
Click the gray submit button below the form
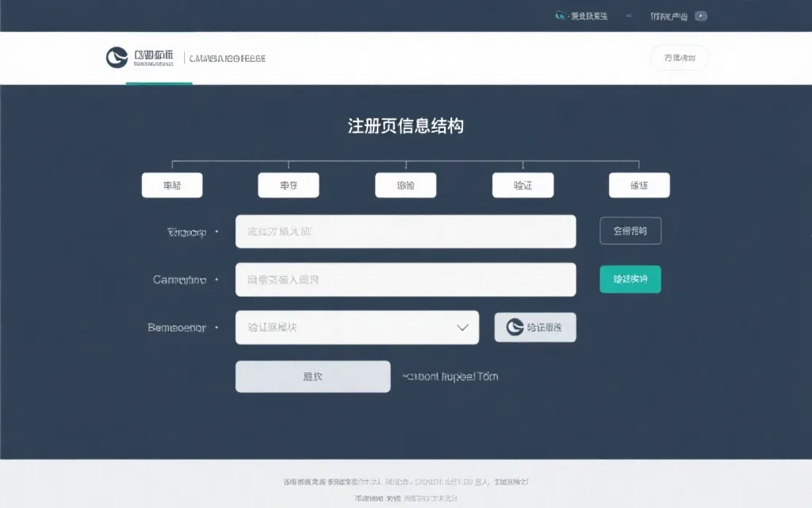pos(312,375)
